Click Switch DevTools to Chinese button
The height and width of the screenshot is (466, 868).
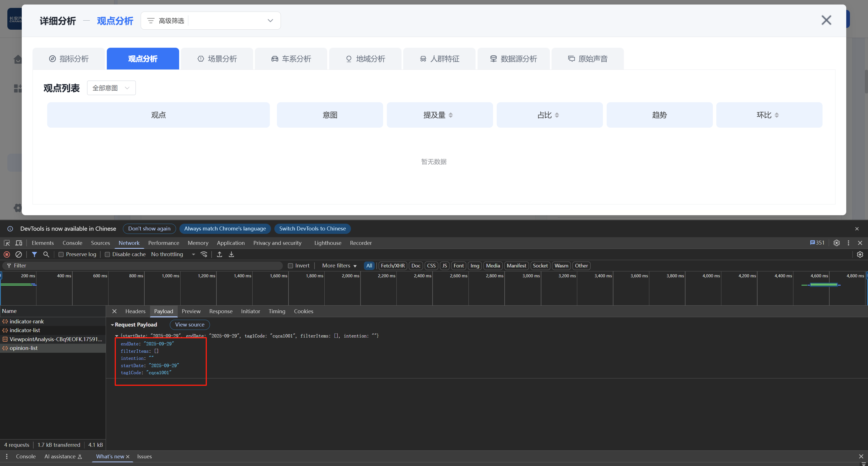pyautogui.click(x=312, y=229)
